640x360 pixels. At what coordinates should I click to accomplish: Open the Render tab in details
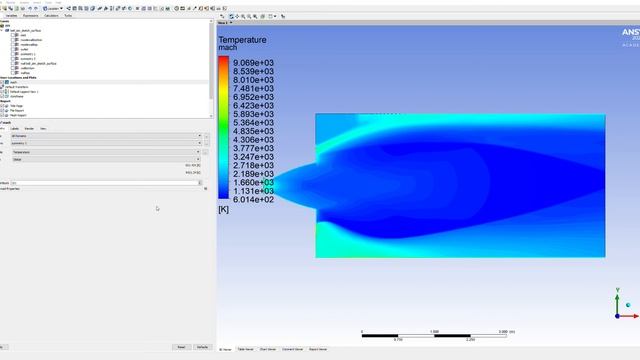29,129
